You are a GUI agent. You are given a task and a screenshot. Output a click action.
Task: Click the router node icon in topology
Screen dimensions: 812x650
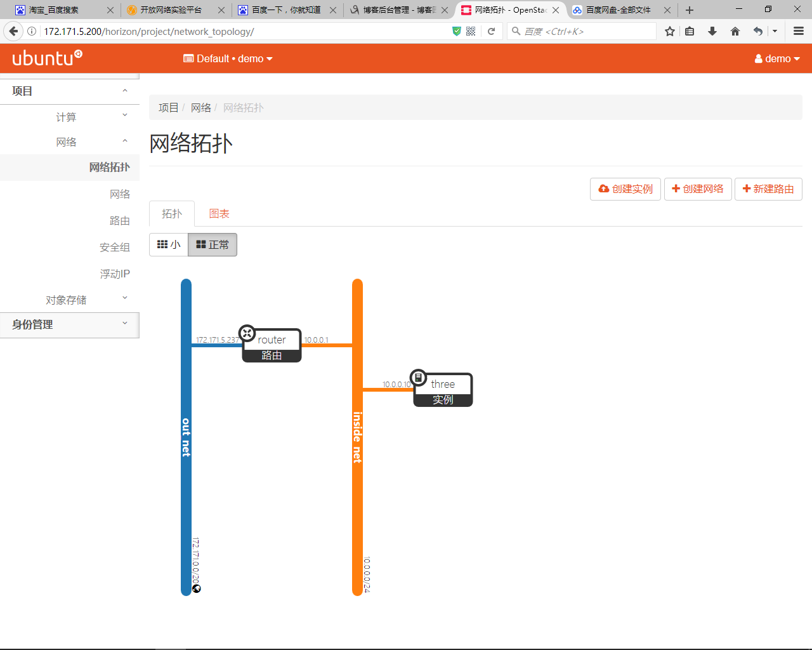tap(247, 333)
